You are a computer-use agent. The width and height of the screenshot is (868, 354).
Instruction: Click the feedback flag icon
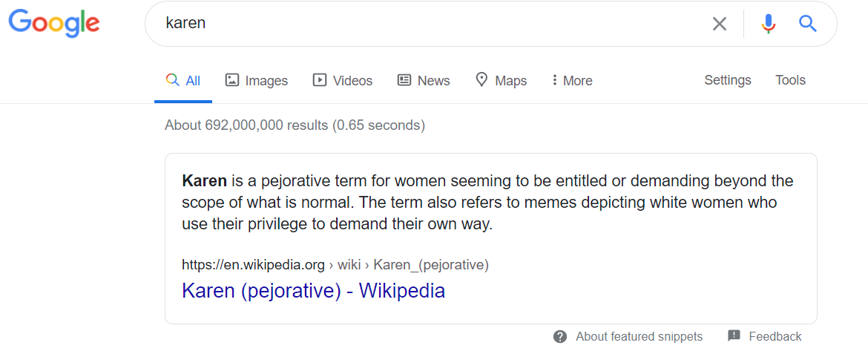pyautogui.click(x=734, y=335)
